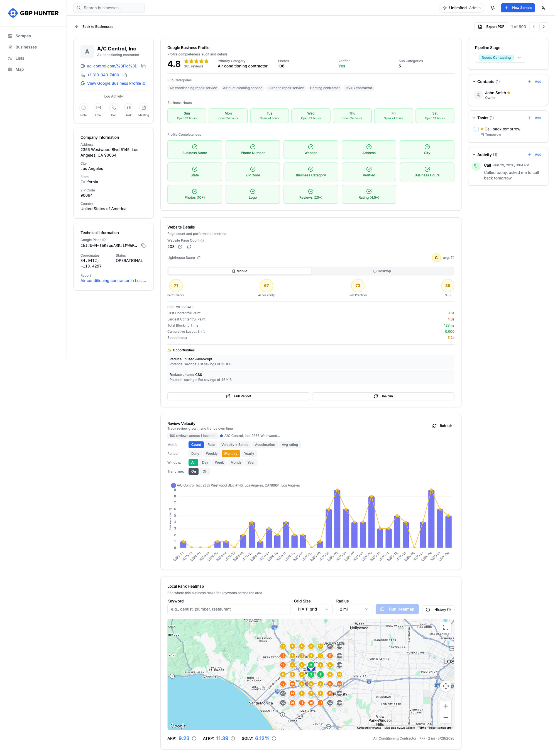Select the Avg rating metric
Image resolution: width=555 pixels, height=756 pixels.
coord(290,445)
